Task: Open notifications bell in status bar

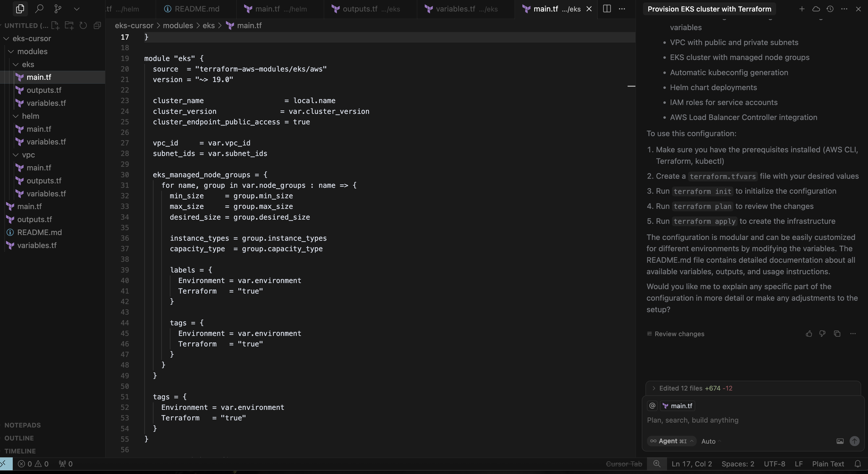Action: tap(858, 464)
